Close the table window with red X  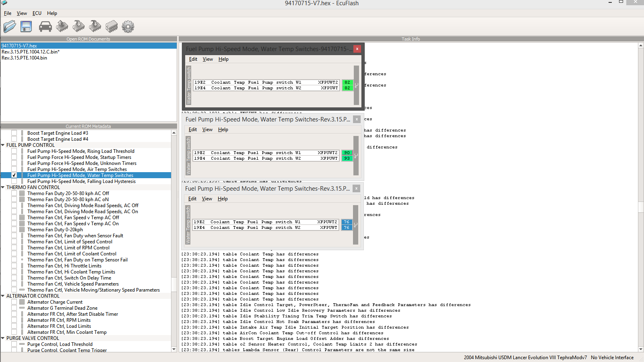357,49
